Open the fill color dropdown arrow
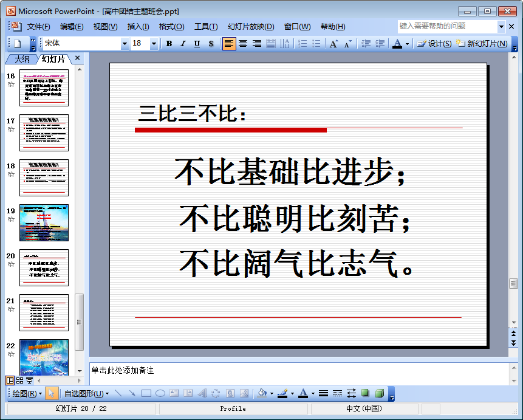 pos(272,394)
